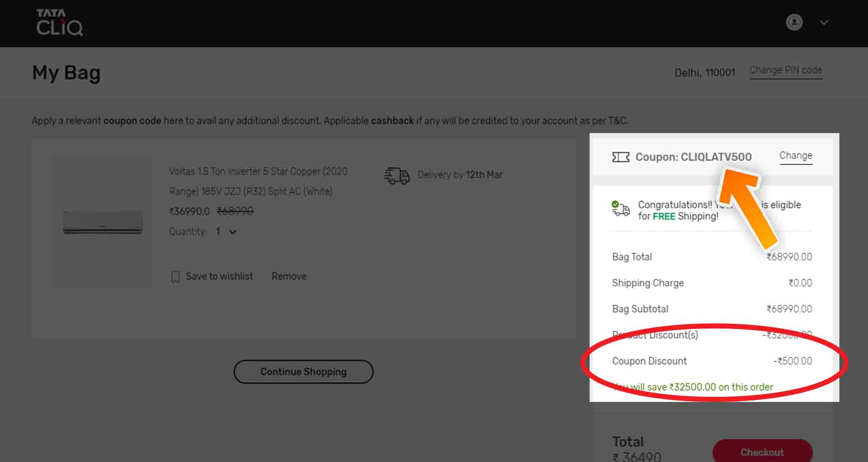Click the Delivery by 12th Mar text

(460, 175)
